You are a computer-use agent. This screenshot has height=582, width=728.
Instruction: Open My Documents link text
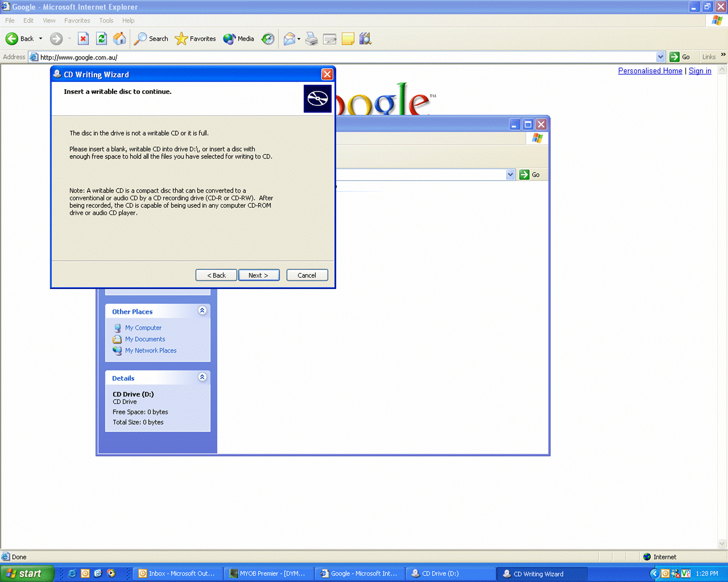click(x=145, y=339)
